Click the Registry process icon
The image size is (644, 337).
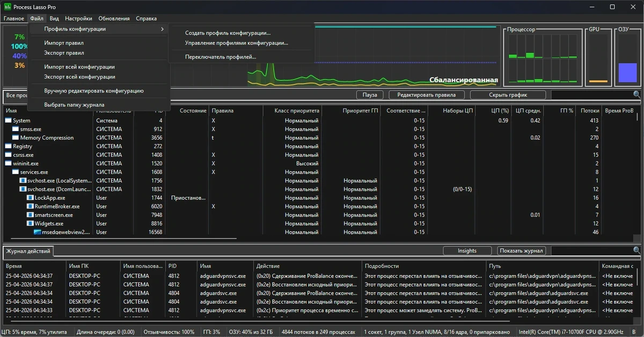8,146
